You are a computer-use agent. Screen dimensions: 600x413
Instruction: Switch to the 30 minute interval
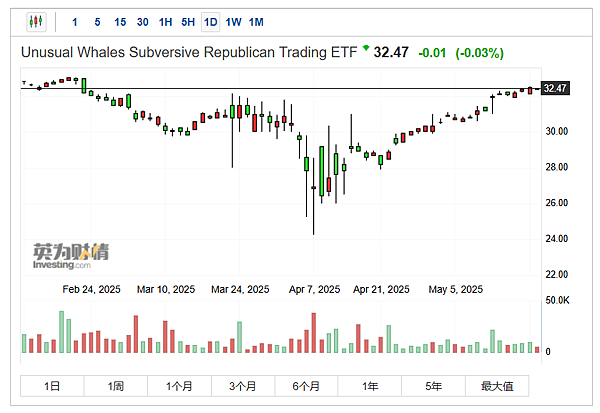coord(143,22)
